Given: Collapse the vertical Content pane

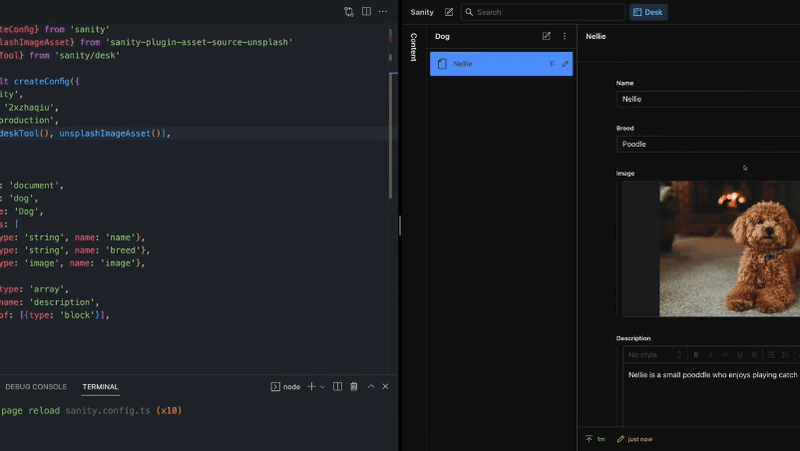Looking at the screenshot, I should [414, 47].
